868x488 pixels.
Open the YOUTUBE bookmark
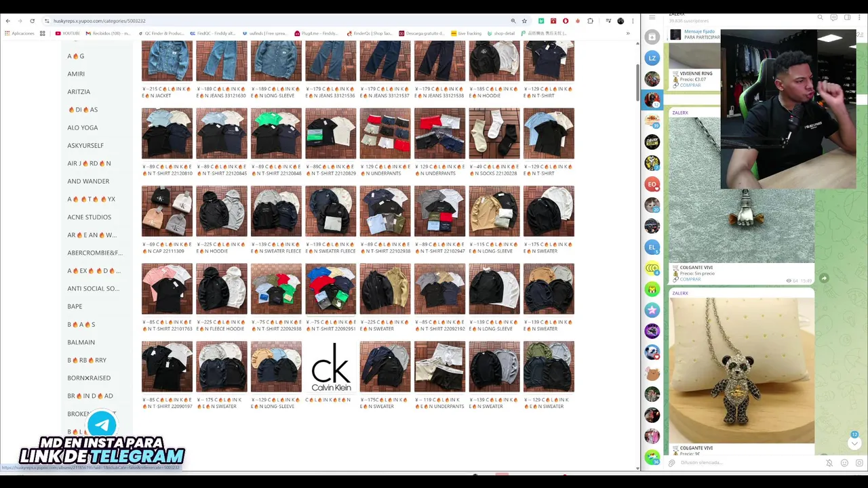click(68, 33)
